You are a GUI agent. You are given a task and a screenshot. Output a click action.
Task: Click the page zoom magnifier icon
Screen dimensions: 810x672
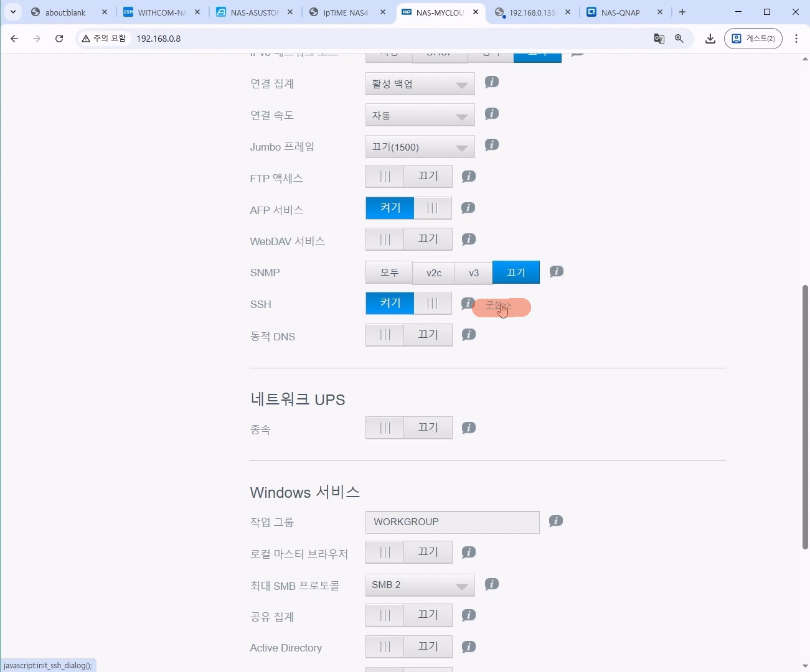pos(679,39)
